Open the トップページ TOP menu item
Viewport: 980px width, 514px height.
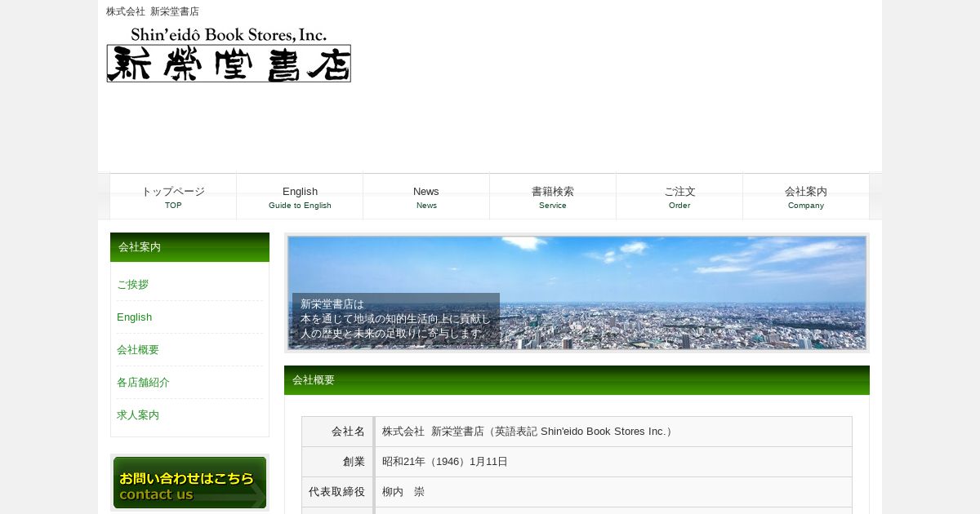point(173,197)
